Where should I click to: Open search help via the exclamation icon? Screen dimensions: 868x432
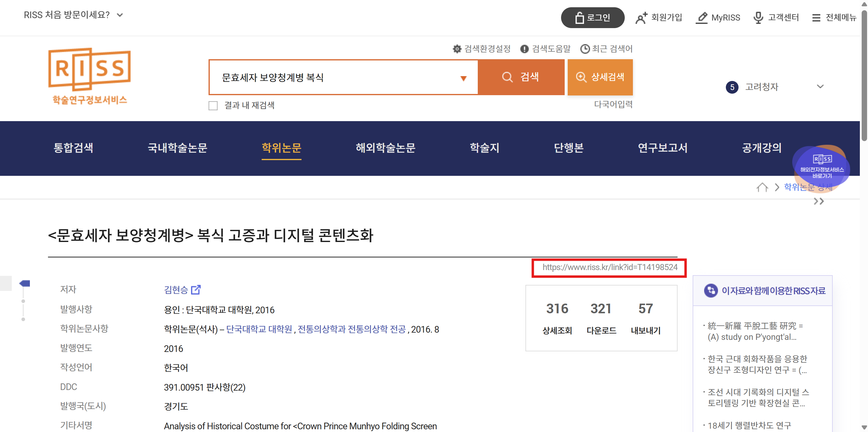(x=524, y=49)
